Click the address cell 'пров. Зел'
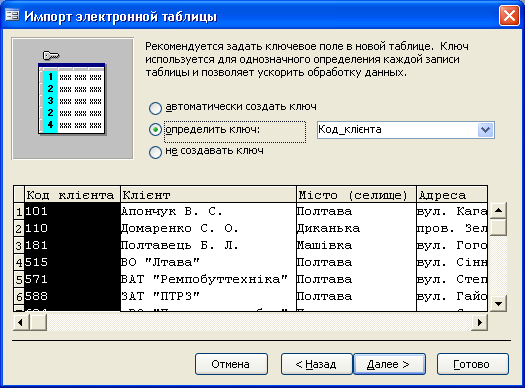The width and height of the screenshot is (525, 388). 452,228
